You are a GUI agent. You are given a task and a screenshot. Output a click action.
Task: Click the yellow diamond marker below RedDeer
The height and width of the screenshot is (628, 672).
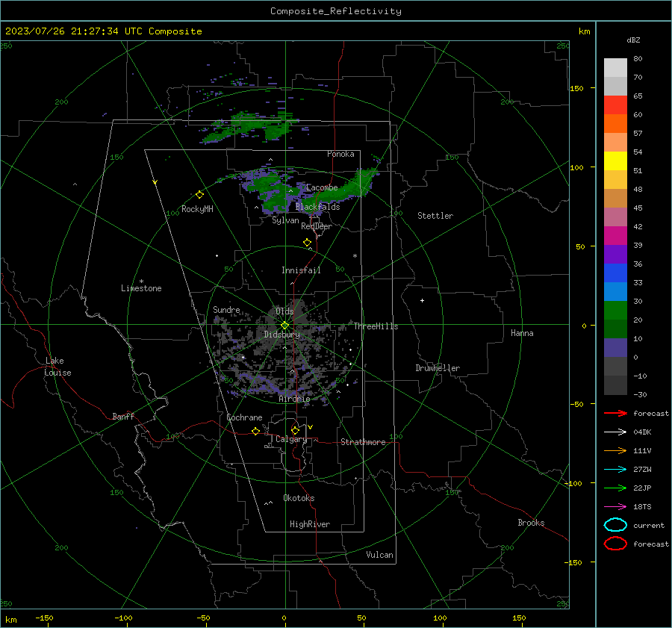[x=307, y=243]
